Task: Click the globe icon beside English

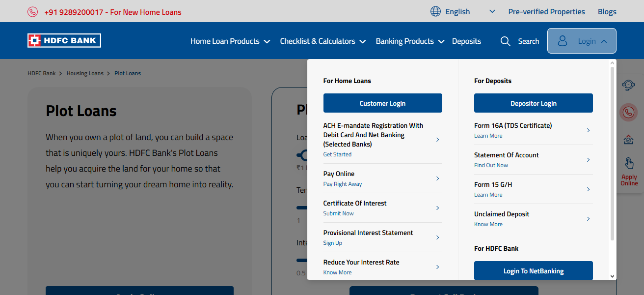Action: pyautogui.click(x=435, y=11)
